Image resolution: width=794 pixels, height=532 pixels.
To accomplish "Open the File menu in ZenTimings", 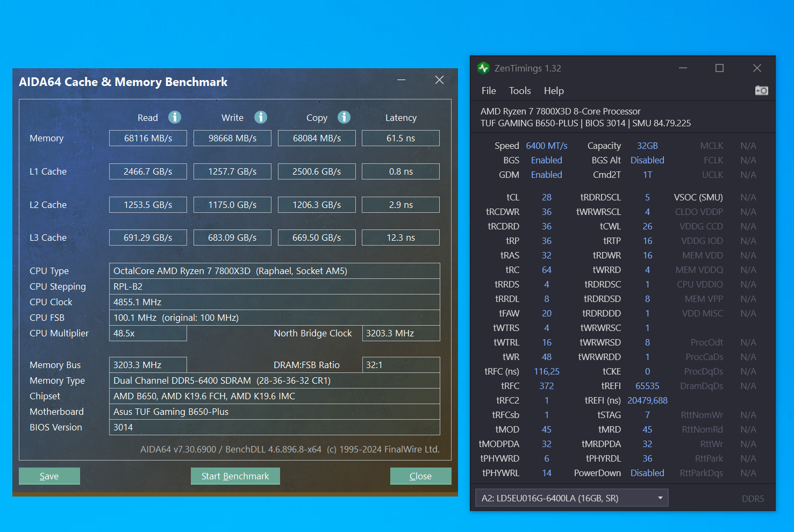I will click(x=489, y=91).
